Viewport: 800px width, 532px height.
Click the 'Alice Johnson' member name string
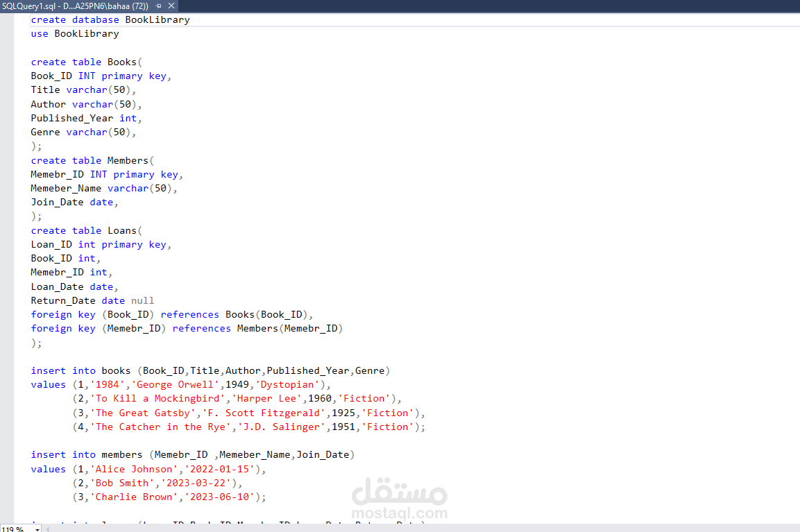(134, 470)
